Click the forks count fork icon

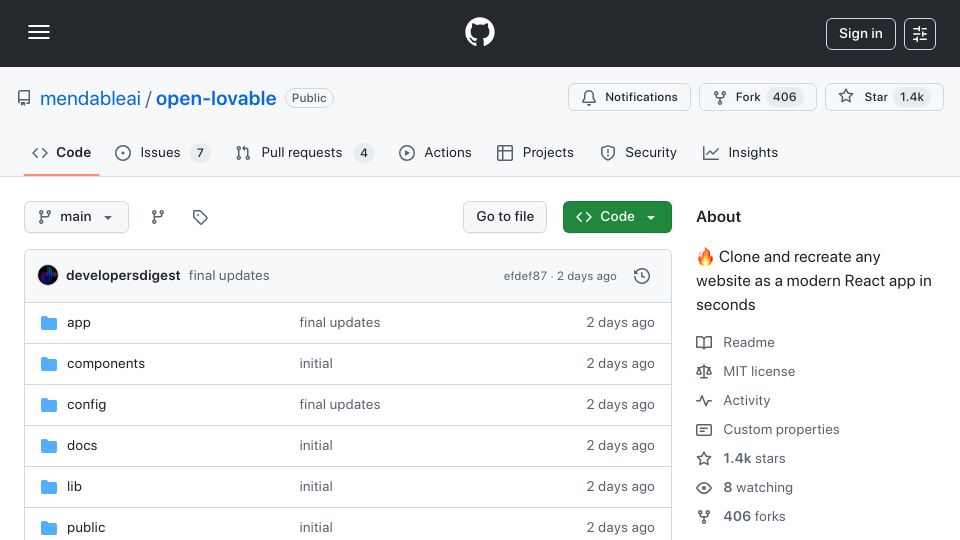tap(704, 517)
